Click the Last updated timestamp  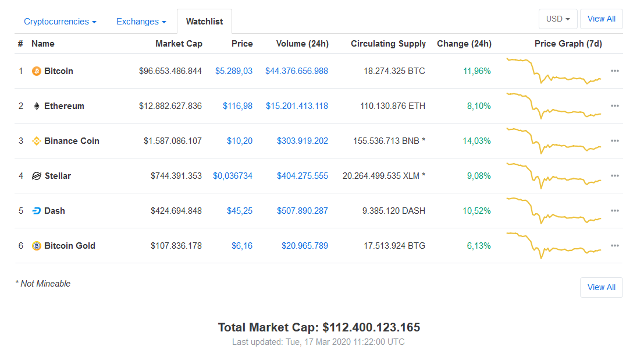pos(318,342)
